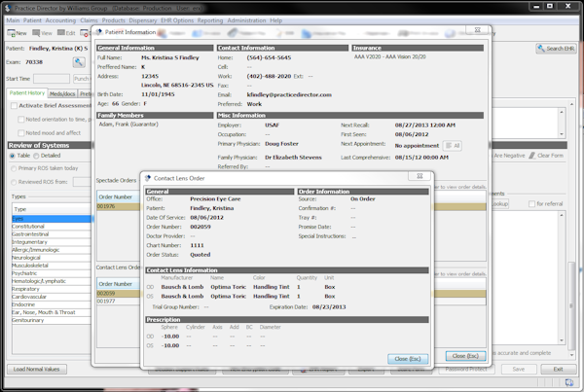584x392 pixels.
Task: Select Psychiatric in Types list
Action: tap(52, 273)
